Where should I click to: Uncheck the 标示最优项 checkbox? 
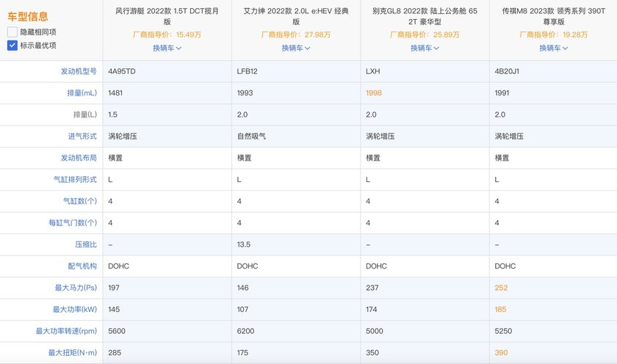coord(12,45)
